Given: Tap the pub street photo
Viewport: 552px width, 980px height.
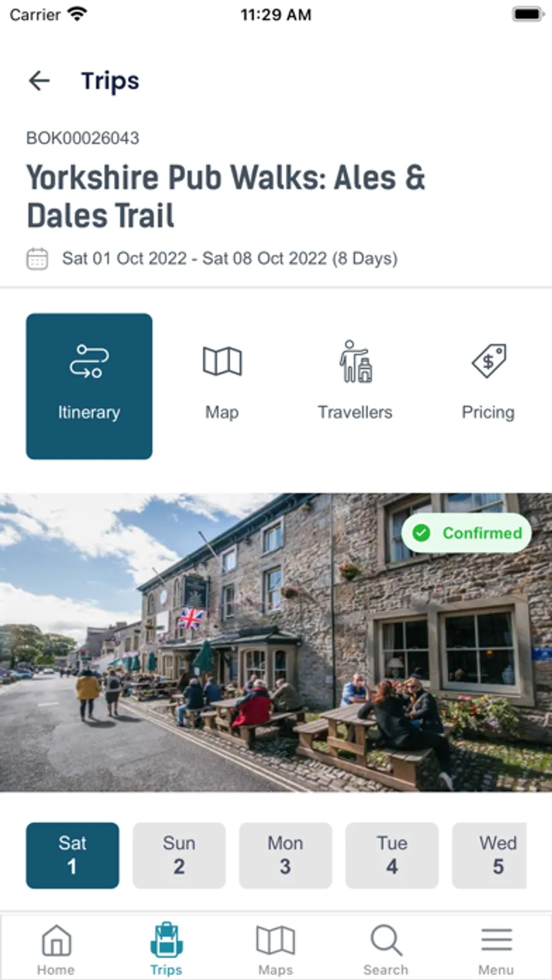Looking at the screenshot, I should click(x=276, y=643).
